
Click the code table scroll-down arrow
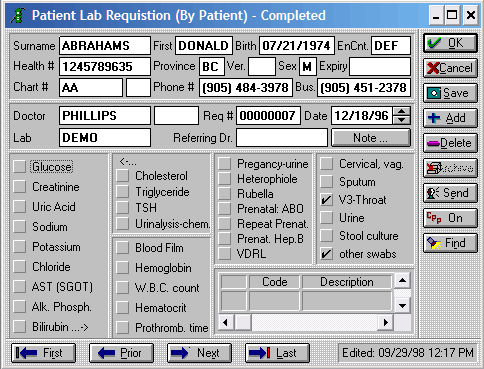pyautogui.click(x=402, y=305)
